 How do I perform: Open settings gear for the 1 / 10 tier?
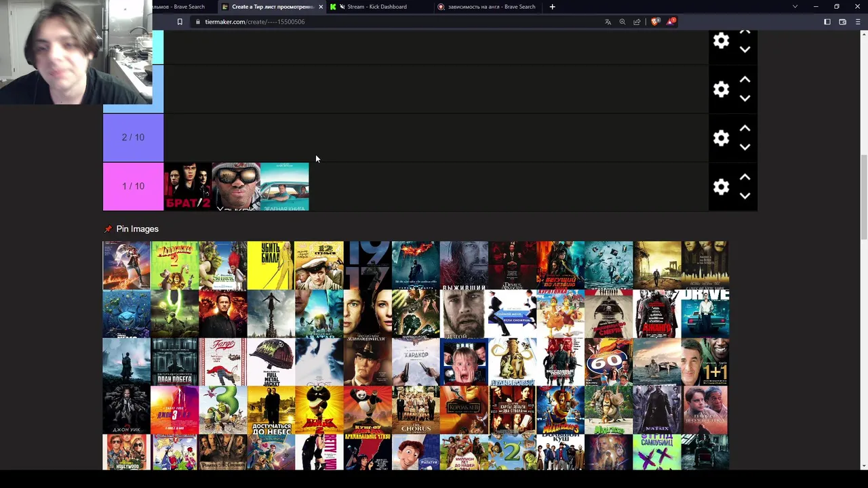click(x=721, y=186)
